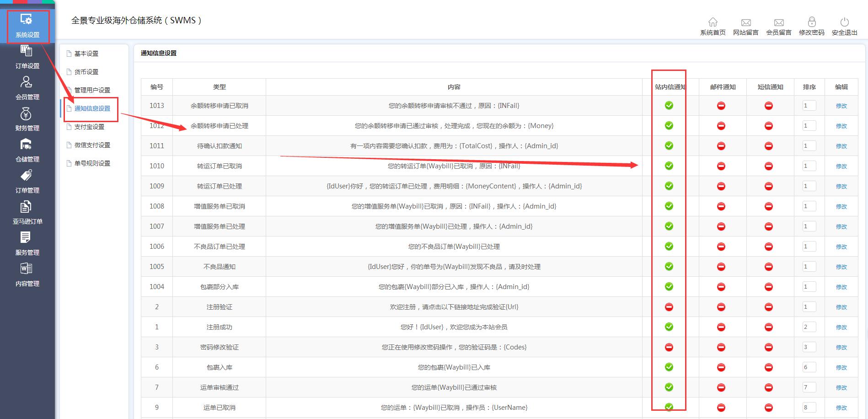Open 基本设置 from the settings list
Image resolution: width=868 pixels, height=419 pixels.
coord(86,53)
